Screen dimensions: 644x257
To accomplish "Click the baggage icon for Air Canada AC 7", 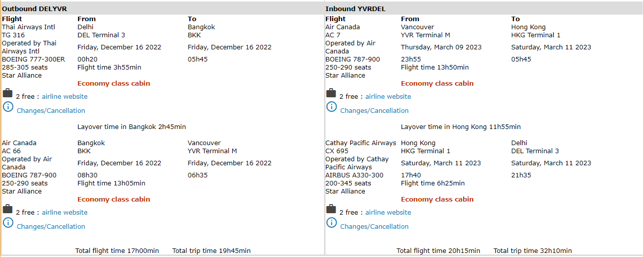I will tap(331, 93).
